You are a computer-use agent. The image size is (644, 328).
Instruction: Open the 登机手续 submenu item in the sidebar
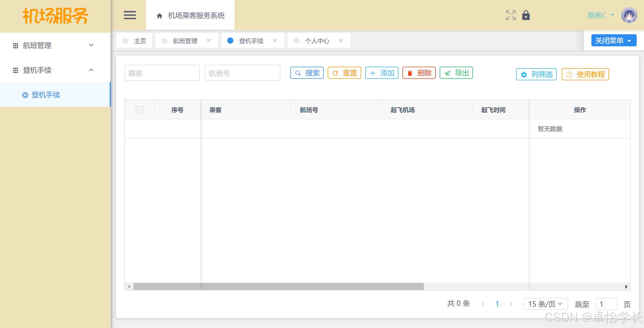pyautogui.click(x=55, y=95)
